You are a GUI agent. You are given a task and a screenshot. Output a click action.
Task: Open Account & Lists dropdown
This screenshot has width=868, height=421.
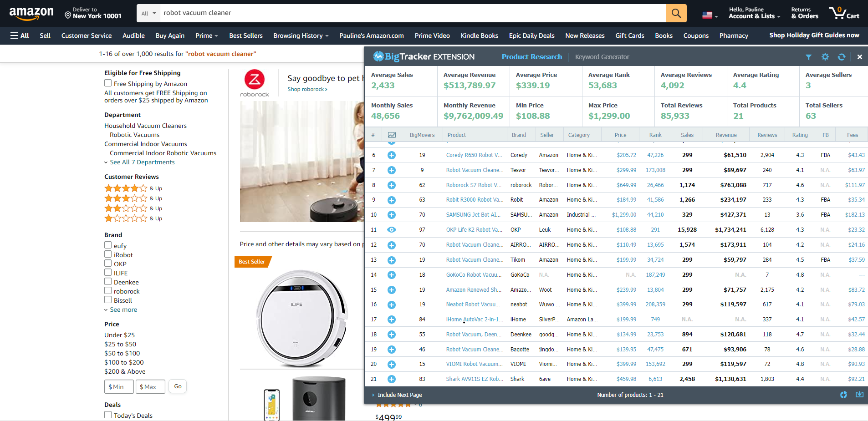click(x=754, y=13)
